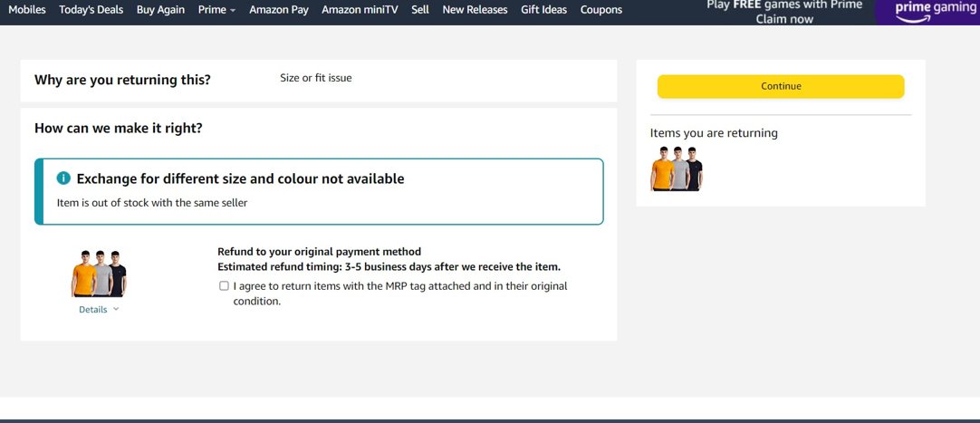This screenshot has width=980, height=423.
Task: Open Amazon Pay link
Action: [279, 9]
